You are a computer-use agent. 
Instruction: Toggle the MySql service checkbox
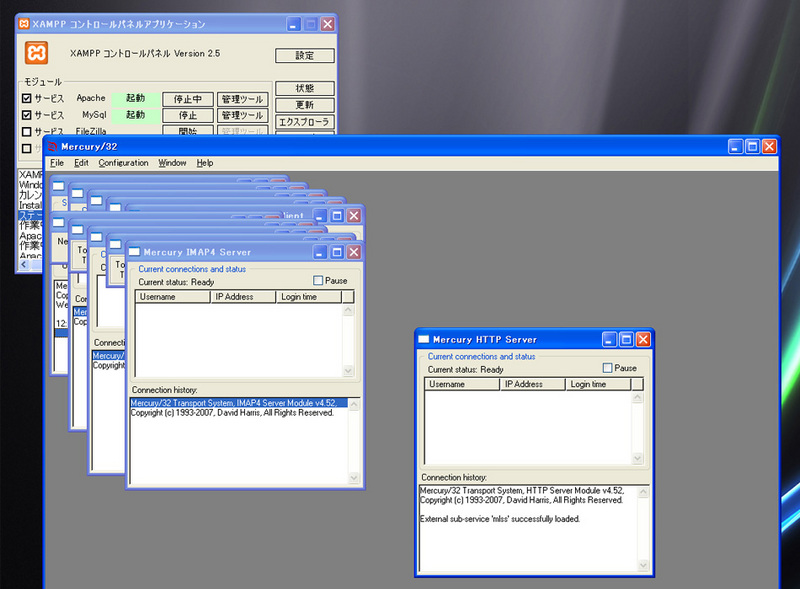pos(27,115)
